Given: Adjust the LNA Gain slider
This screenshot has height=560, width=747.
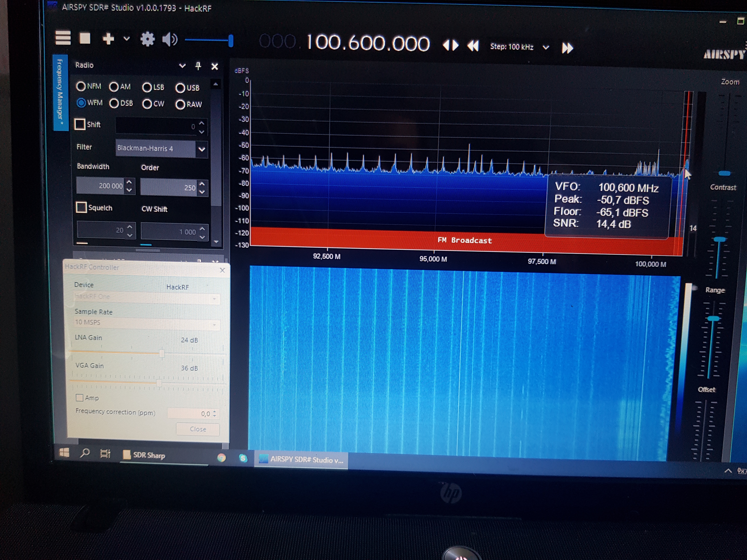Looking at the screenshot, I should (162, 353).
